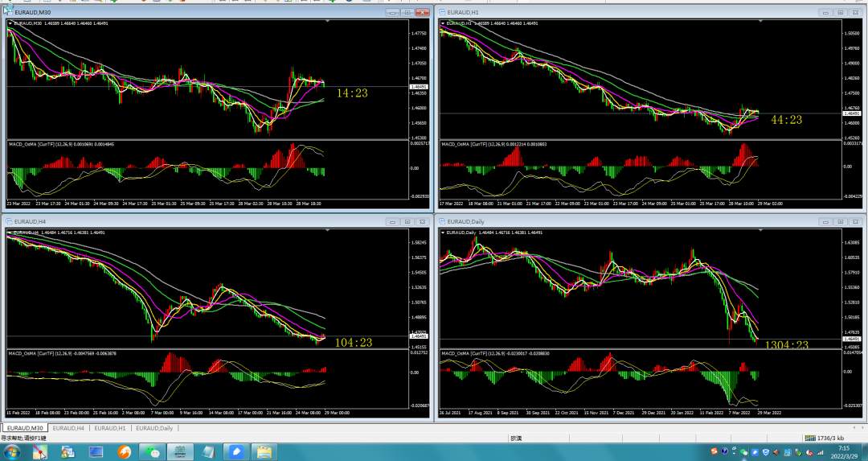
Task: Click the M30 chart 1.46491 price tag
Action: tap(417, 87)
